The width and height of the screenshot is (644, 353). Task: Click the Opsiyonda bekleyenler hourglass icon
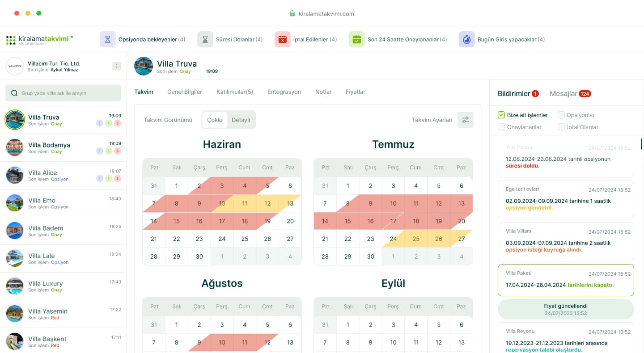click(x=107, y=39)
